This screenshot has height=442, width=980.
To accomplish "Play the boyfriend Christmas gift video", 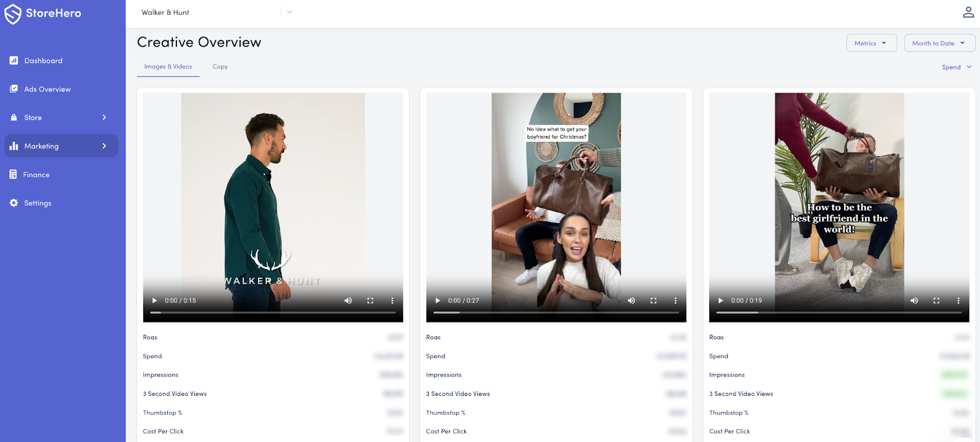I will pos(437,300).
